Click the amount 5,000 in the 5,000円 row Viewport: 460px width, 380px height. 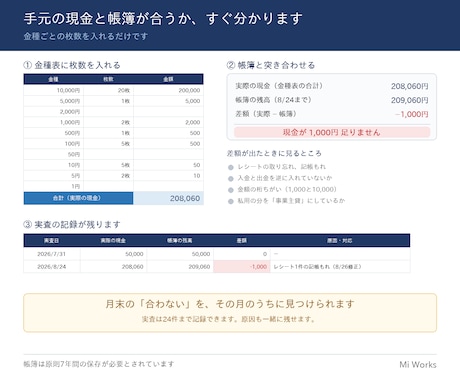pyautogui.click(x=168, y=101)
